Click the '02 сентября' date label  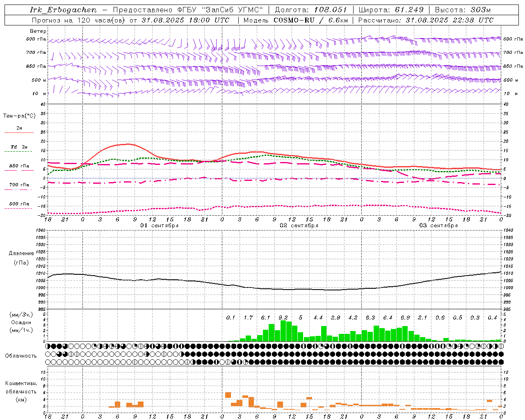[299, 226]
